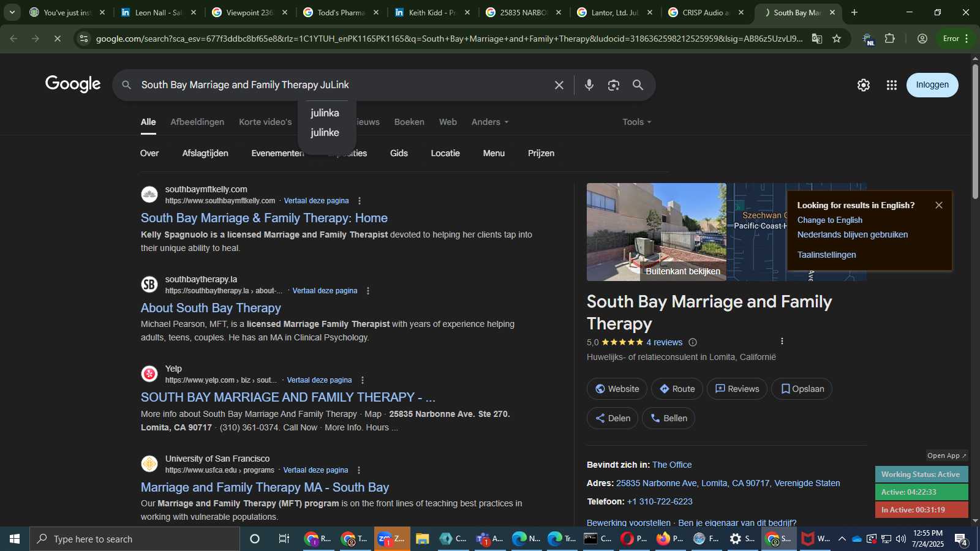This screenshot has height=551, width=980.
Task: Open Chrome extensions puzzle icon
Action: pyautogui.click(x=890, y=39)
